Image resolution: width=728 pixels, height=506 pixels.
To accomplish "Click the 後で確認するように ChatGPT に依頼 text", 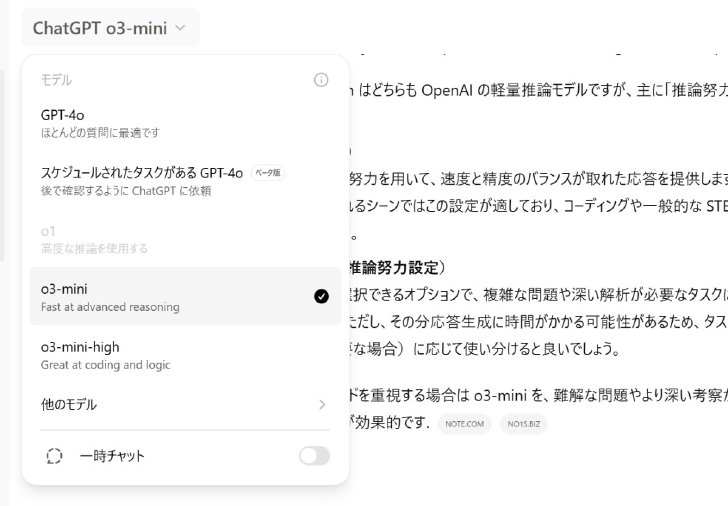I will click(126, 191).
